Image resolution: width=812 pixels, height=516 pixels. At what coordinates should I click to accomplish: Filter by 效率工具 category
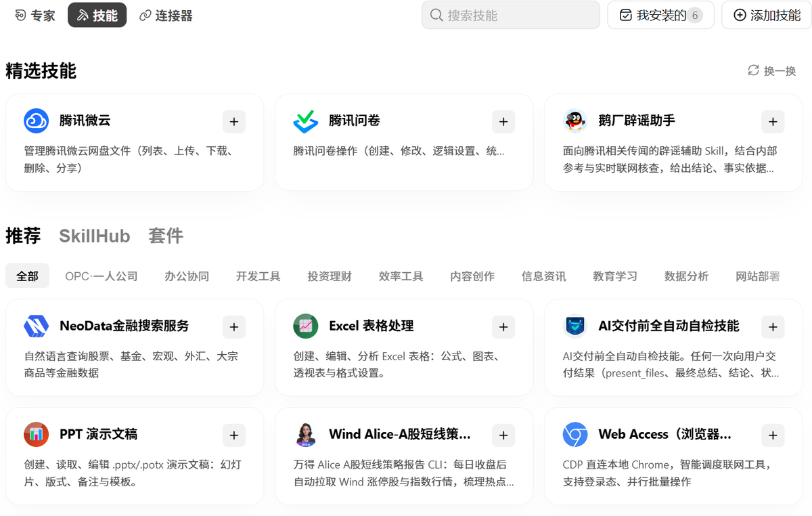tap(401, 276)
